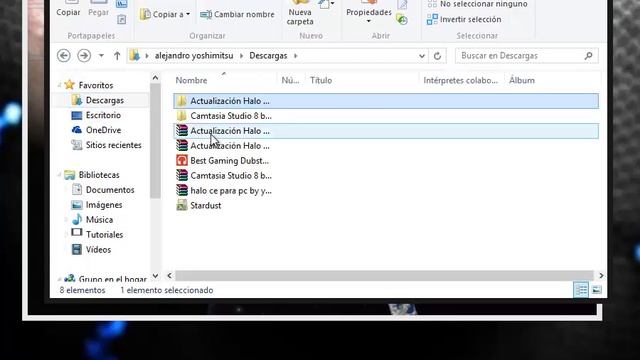The image size is (640, 360).
Task: Select Grupo en el hogar
Action: [112, 279]
